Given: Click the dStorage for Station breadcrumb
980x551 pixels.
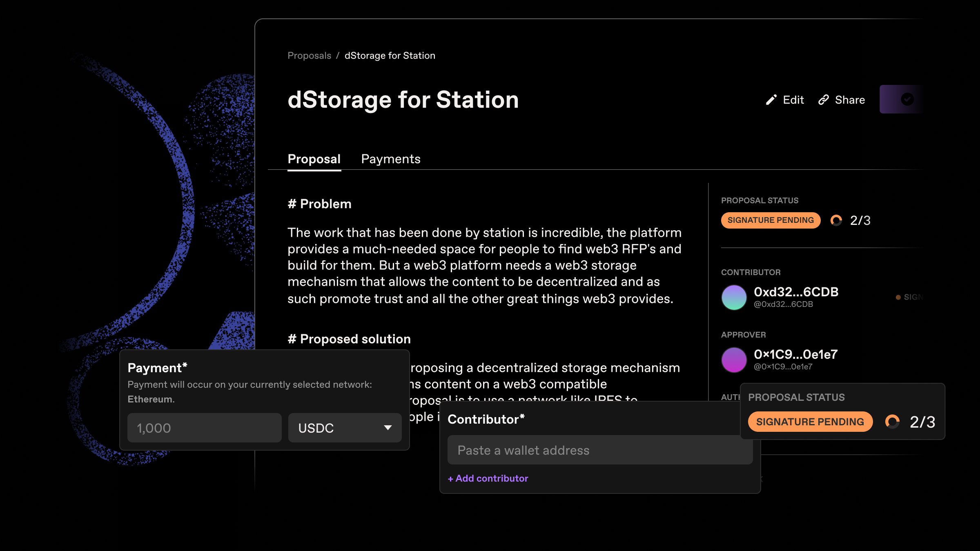Looking at the screenshot, I should (x=390, y=56).
